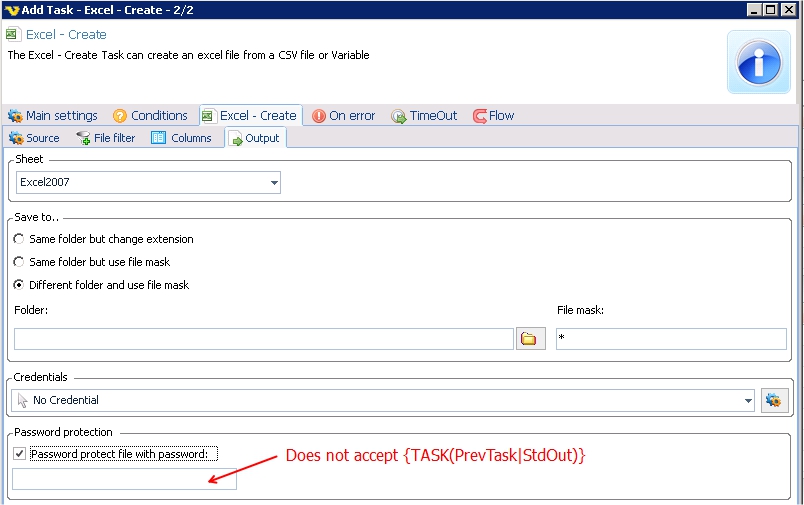Choose Same folder but use file mask
Viewport: 804px width, 505px height.
pyautogui.click(x=19, y=262)
